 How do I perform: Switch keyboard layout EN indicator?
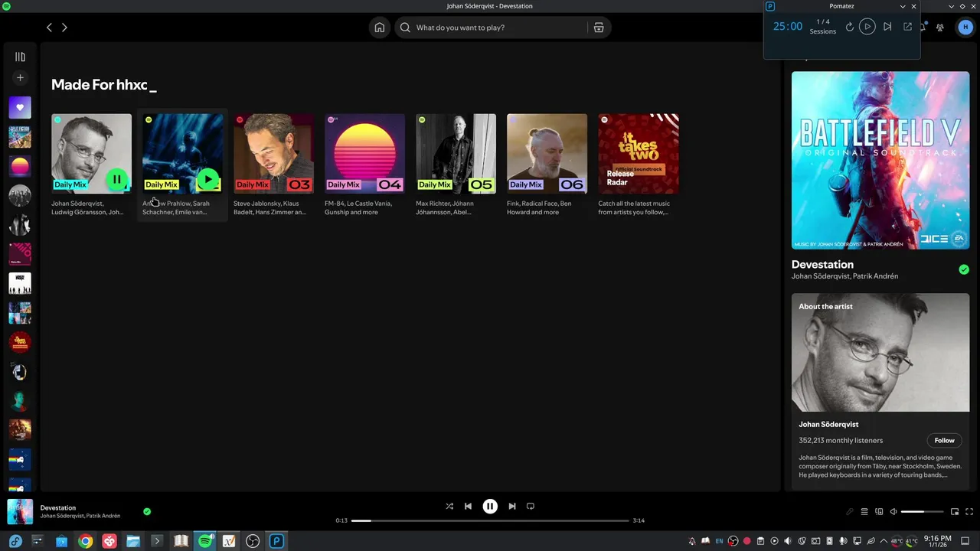pos(719,541)
